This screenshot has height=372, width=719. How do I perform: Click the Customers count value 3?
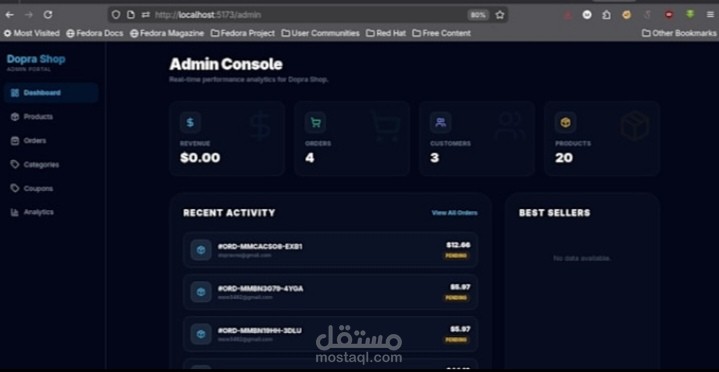(435, 158)
